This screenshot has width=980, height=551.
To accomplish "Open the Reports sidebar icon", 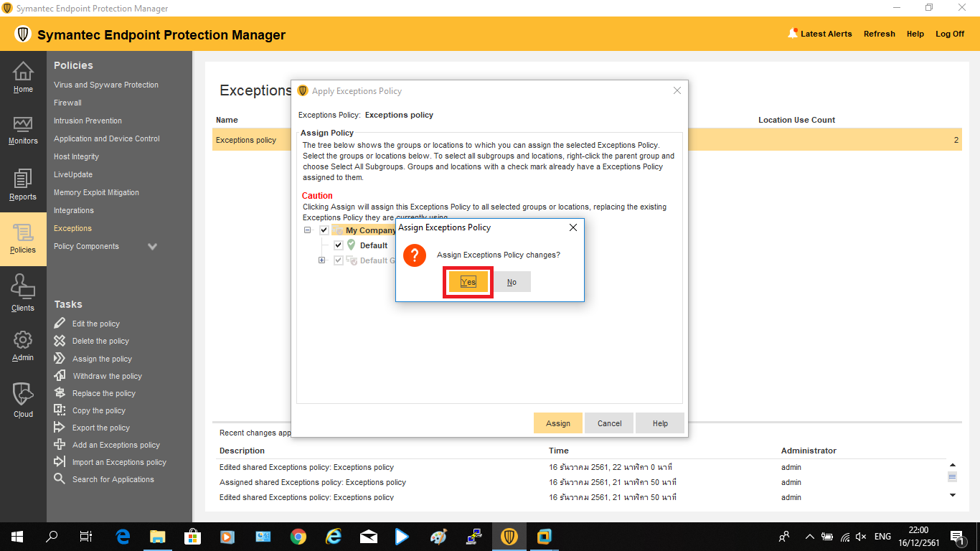I will [x=23, y=179].
